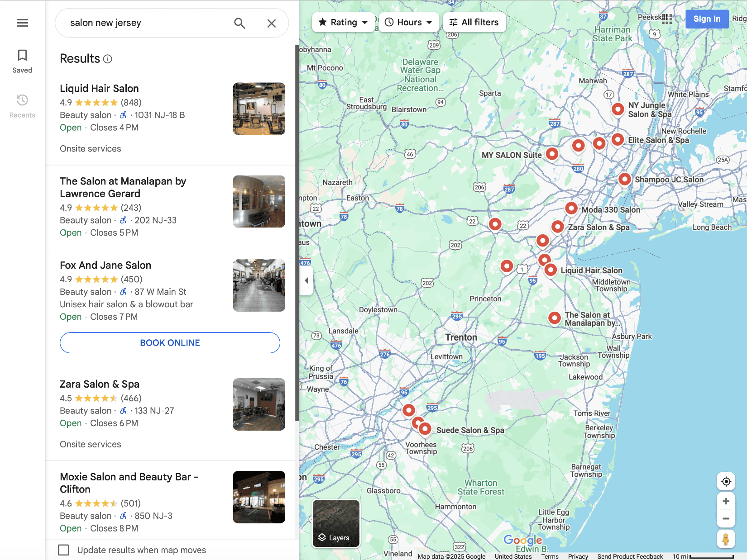Open the Google apps grid
The width and height of the screenshot is (747, 560).
point(666,19)
